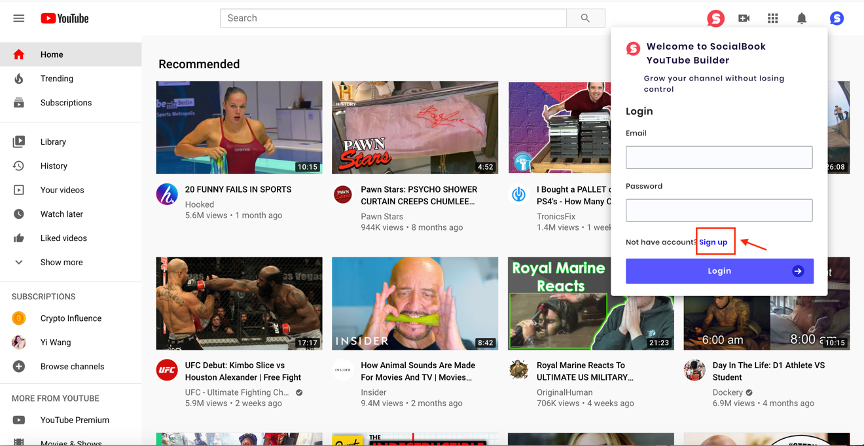Click the Liked videos thumbs-up icon

click(19, 238)
